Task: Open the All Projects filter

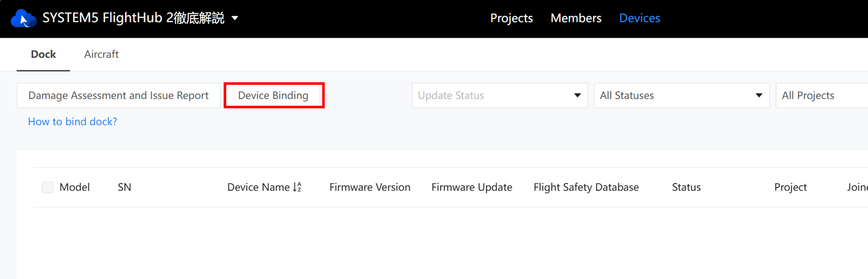Action: point(822,96)
